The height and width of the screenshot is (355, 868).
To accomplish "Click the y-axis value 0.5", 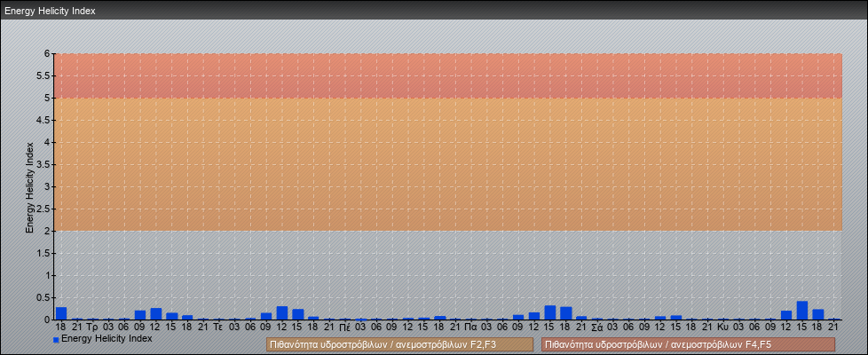I will tap(43, 297).
